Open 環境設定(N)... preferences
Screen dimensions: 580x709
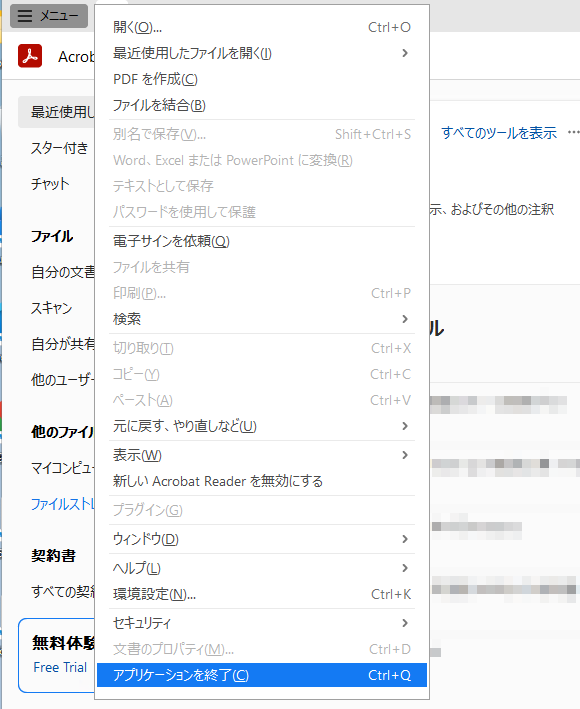coord(262,594)
